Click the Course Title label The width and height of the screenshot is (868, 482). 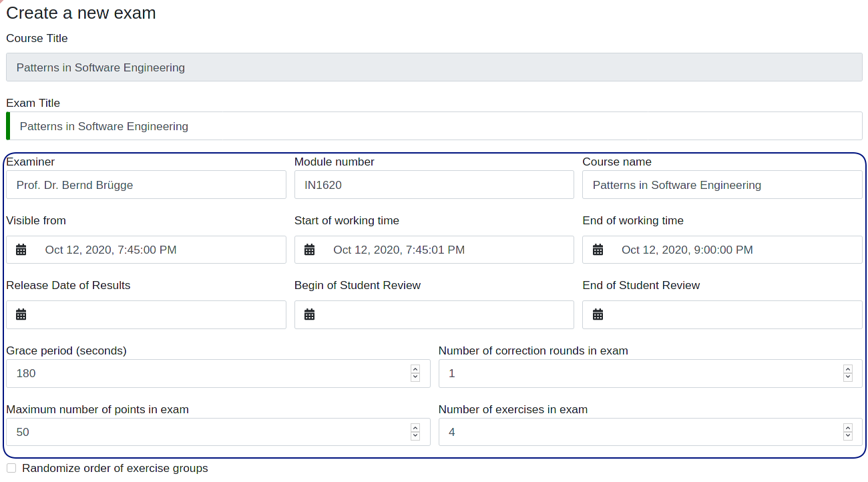37,38
